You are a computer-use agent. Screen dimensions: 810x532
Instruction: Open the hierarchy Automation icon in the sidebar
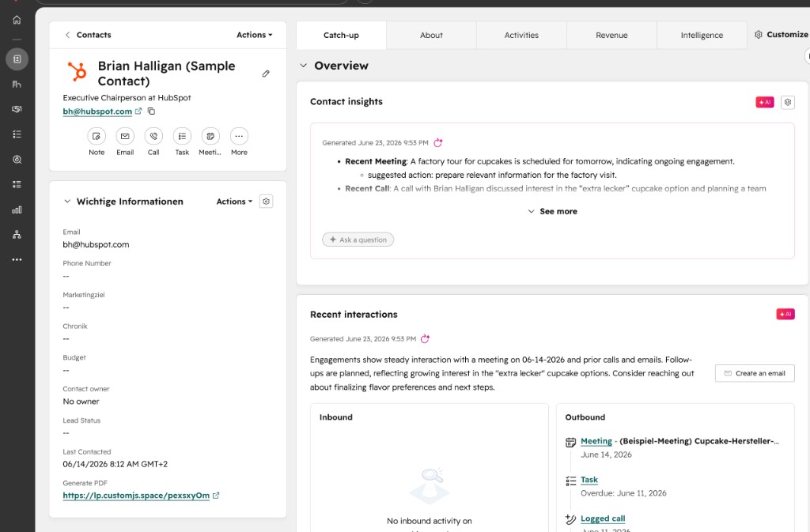pyautogui.click(x=17, y=234)
